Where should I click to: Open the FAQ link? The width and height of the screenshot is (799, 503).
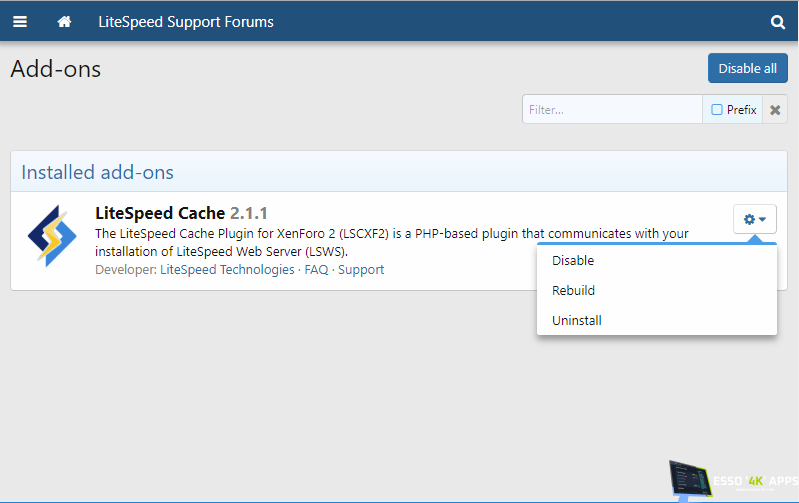(x=316, y=270)
